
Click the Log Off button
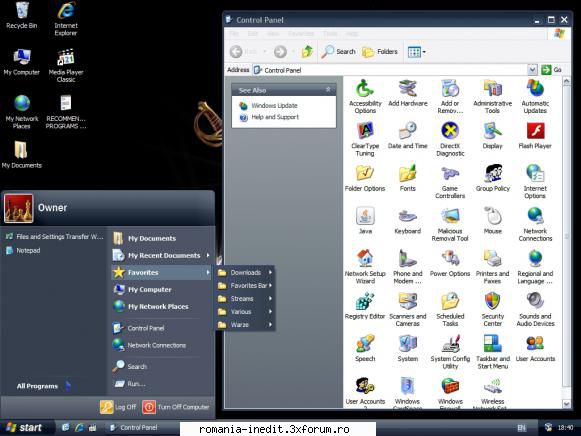118,407
